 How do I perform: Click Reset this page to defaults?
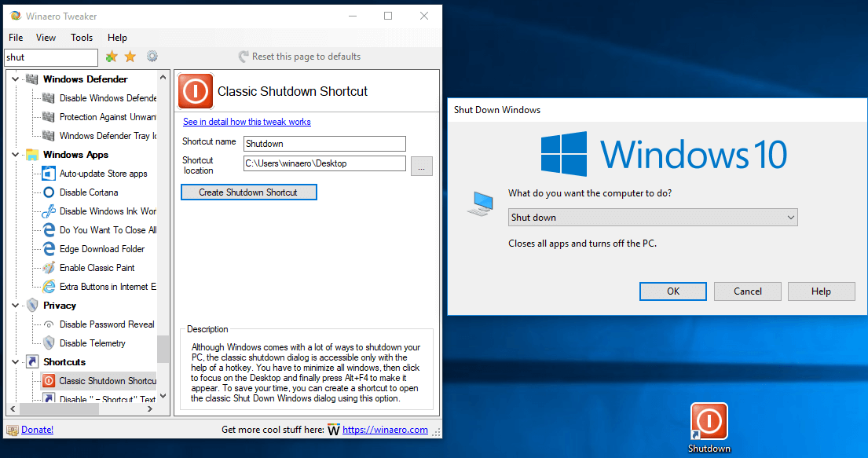click(299, 57)
